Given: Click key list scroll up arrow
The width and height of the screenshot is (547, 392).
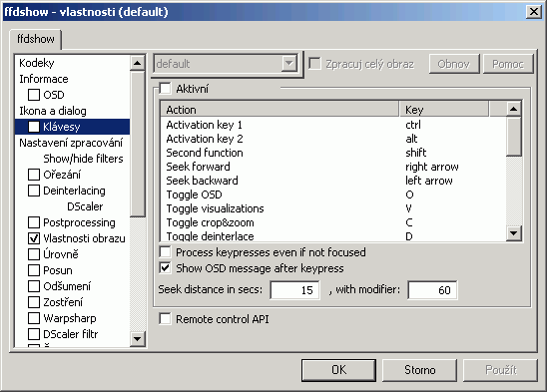Looking at the screenshot, I should pyautogui.click(x=513, y=109).
